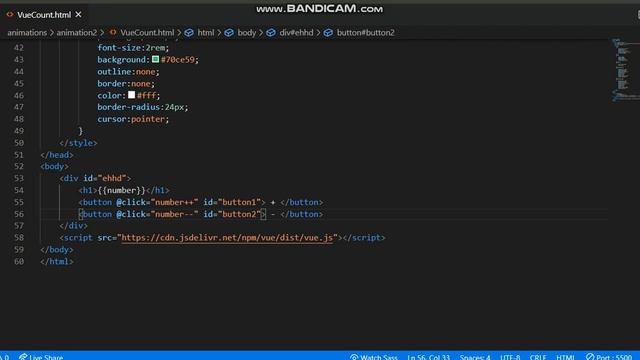Open the white #fff color swatch
This screenshot has width=640, height=360.
pos(131,95)
